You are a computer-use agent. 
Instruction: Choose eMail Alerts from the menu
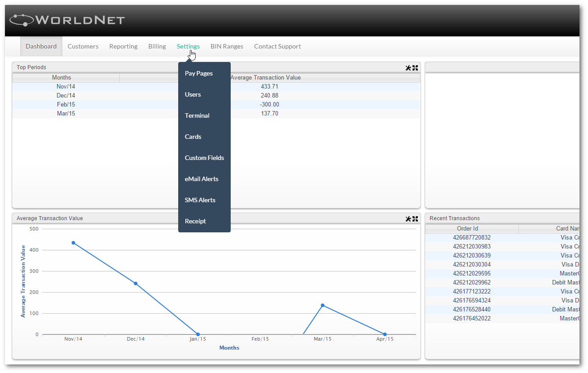[202, 179]
